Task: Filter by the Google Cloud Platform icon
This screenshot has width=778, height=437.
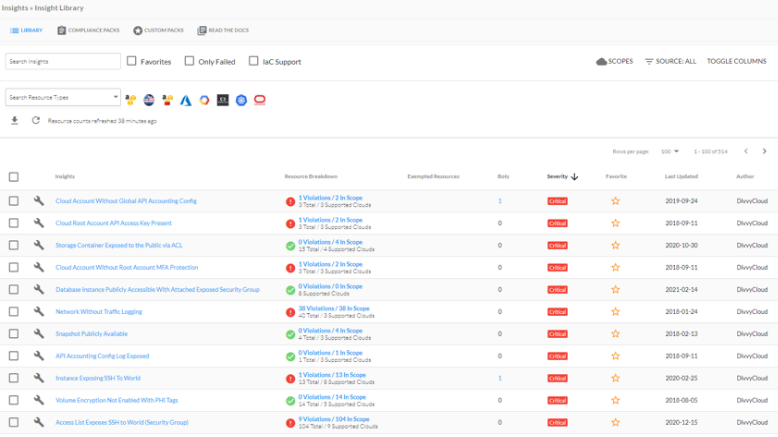Action: [x=204, y=100]
